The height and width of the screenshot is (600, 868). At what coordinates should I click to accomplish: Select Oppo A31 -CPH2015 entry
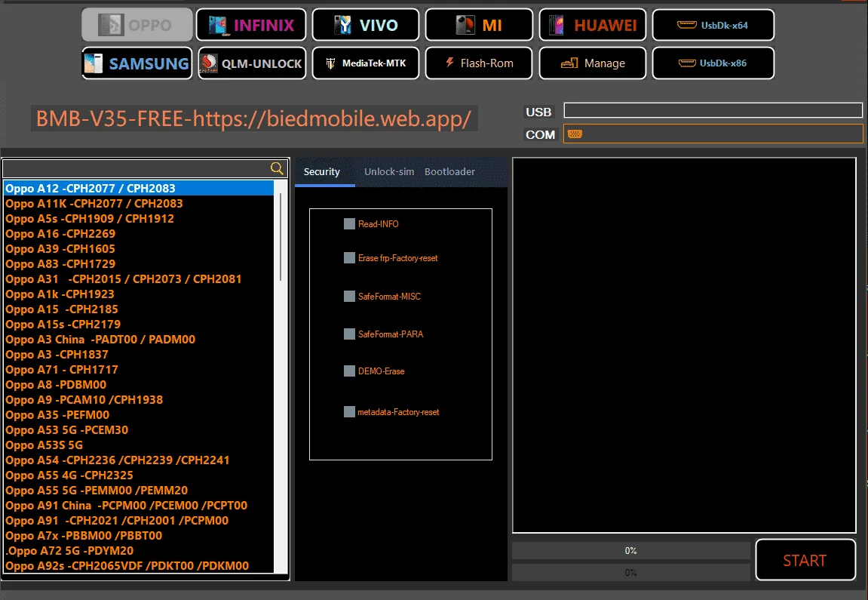[139, 278]
